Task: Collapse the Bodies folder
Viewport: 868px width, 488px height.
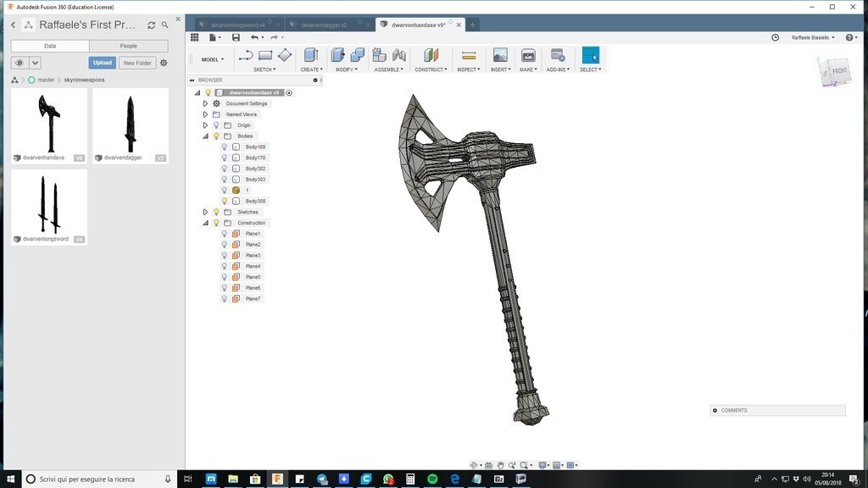Action: (x=205, y=136)
